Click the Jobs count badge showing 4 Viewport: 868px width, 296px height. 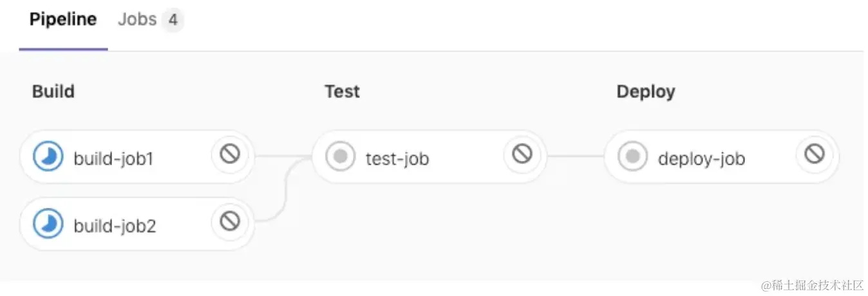click(x=172, y=21)
